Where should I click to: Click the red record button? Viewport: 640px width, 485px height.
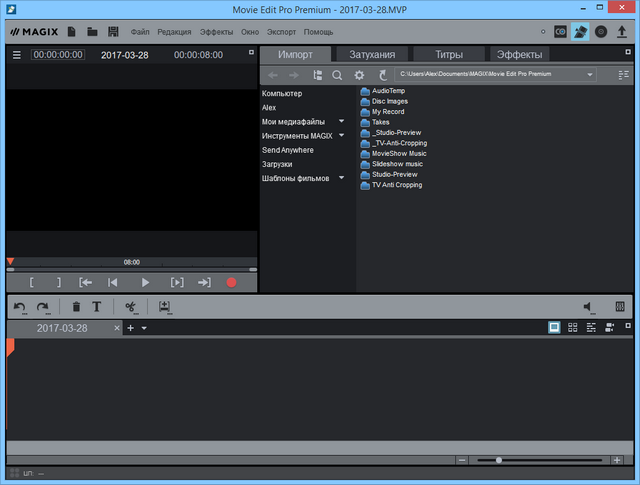point(231,283)
